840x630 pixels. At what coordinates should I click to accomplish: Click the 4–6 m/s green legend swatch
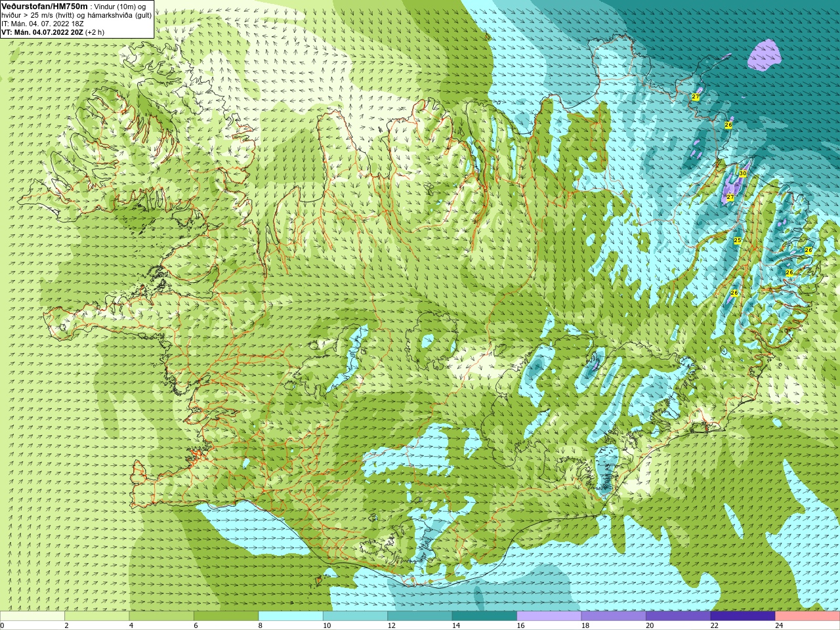(161, 616)
